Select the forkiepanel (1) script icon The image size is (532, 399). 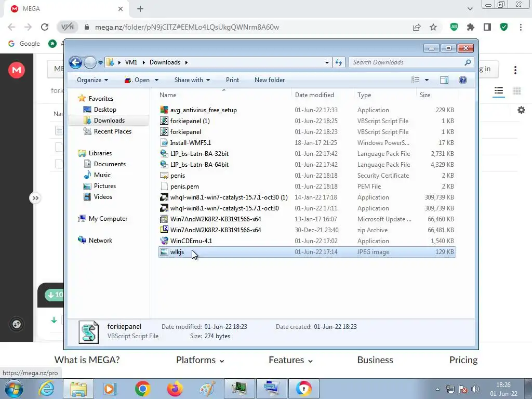pos(164,121)
